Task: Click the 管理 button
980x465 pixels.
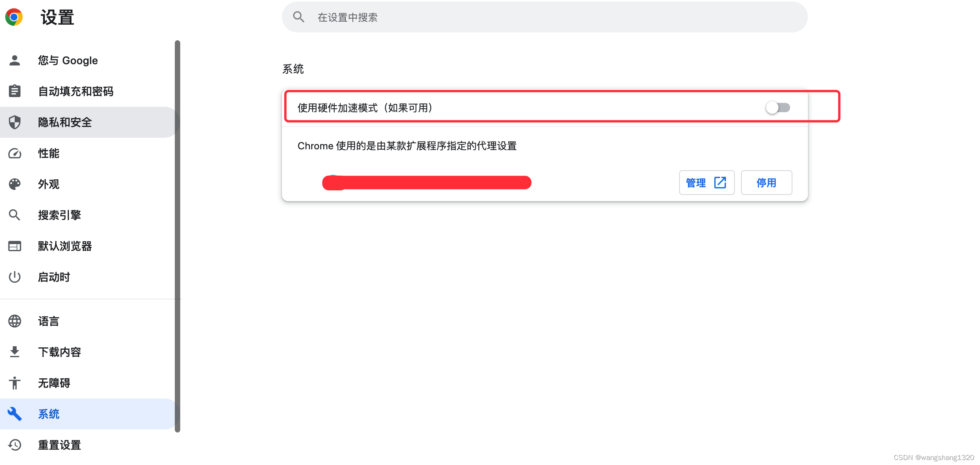Action: click(707, 183)
